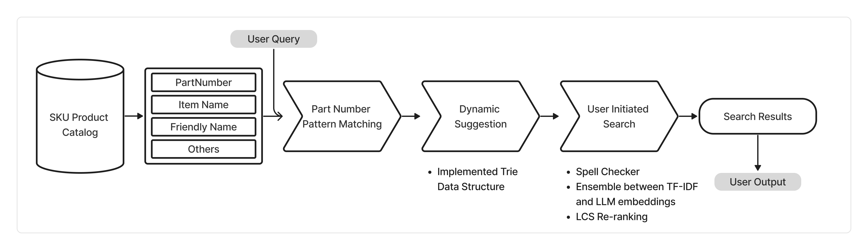Select the Dynamic Suggestion chevron step
The image size is (868, 250).
(x=480, y=116)
